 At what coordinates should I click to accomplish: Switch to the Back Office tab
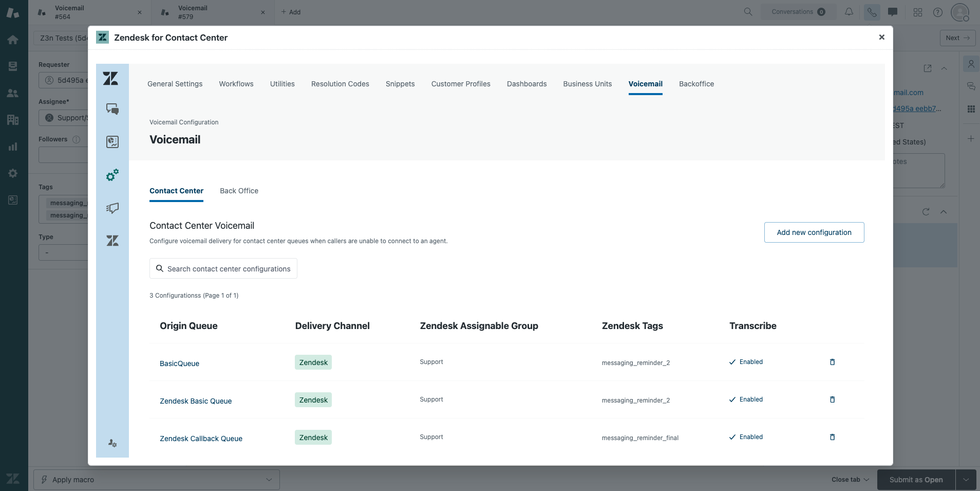(x=239, y=191)
